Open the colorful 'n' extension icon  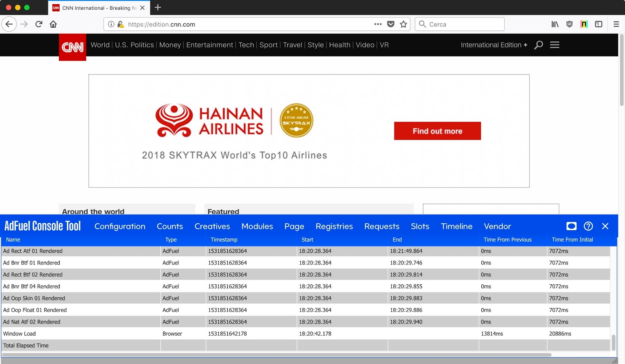coord(584,24)
